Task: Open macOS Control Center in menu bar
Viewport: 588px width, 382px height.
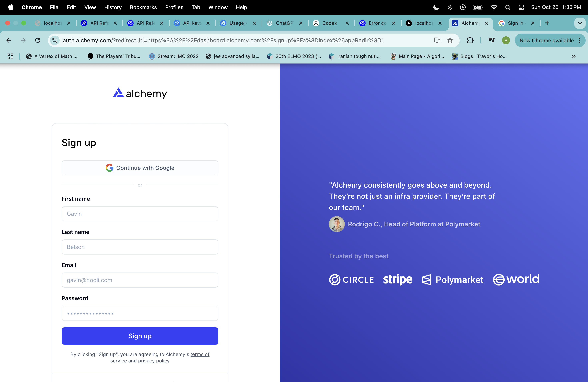Action: pos(521,7)
